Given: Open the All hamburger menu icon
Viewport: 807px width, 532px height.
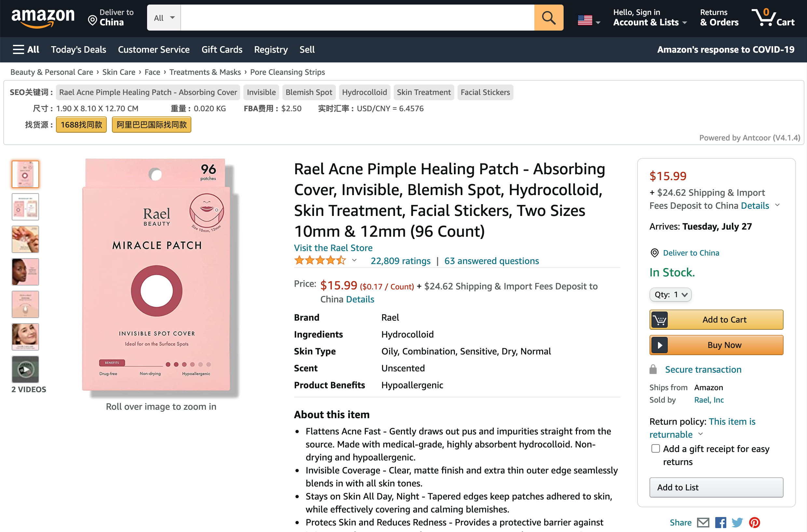Looking at the screenshot, I should point(18,49).
